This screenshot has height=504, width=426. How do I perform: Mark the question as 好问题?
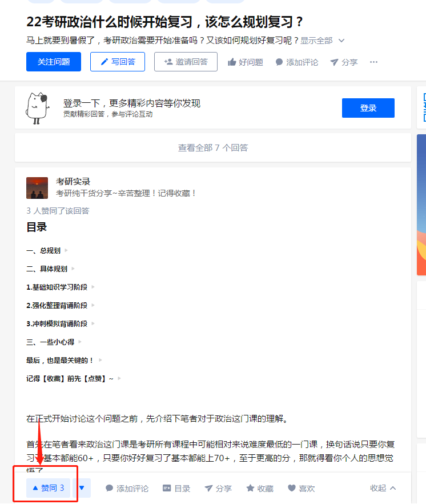[x=246, y=62]
